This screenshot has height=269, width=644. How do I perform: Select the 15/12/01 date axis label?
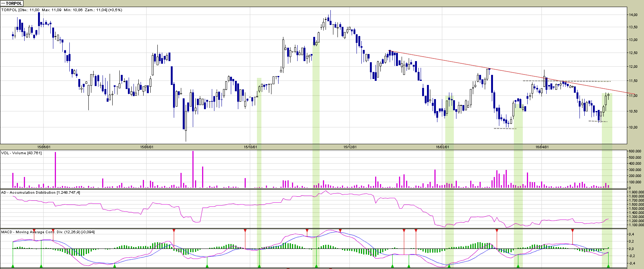[x=350, y=147]
